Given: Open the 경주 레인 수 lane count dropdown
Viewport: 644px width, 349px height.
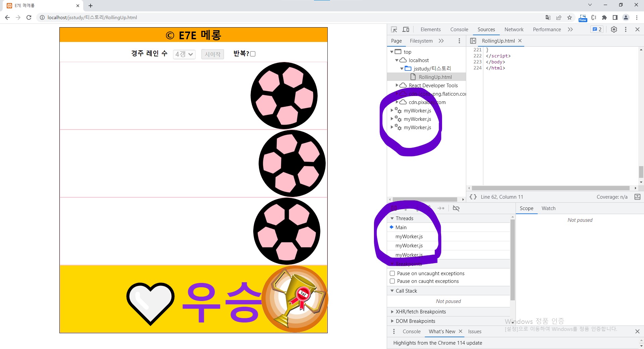Looking at the screenshot, I should click(x=184, y=54).
